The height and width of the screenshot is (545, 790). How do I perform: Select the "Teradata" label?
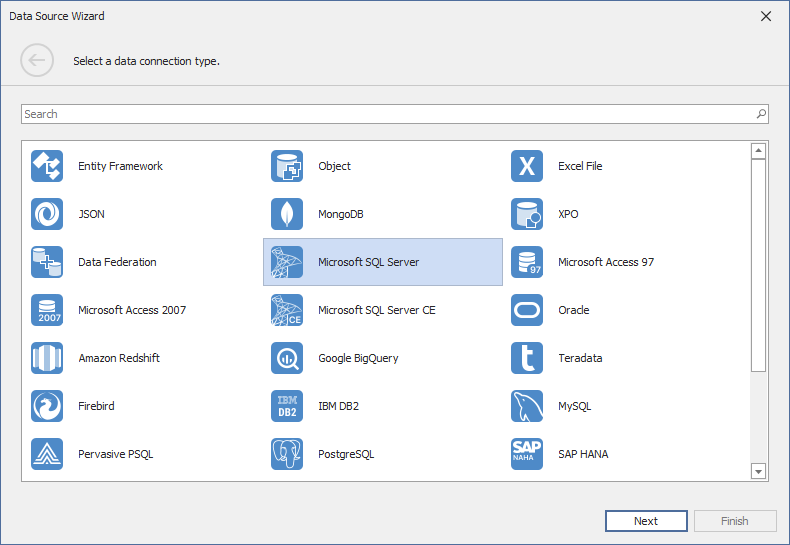click(x=580, y=358)
